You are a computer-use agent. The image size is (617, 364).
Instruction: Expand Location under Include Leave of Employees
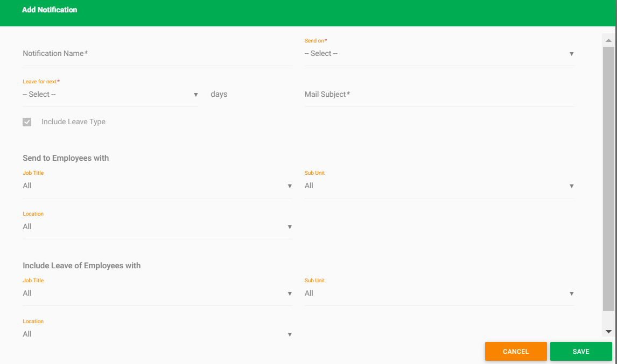(x=157, y=334)
